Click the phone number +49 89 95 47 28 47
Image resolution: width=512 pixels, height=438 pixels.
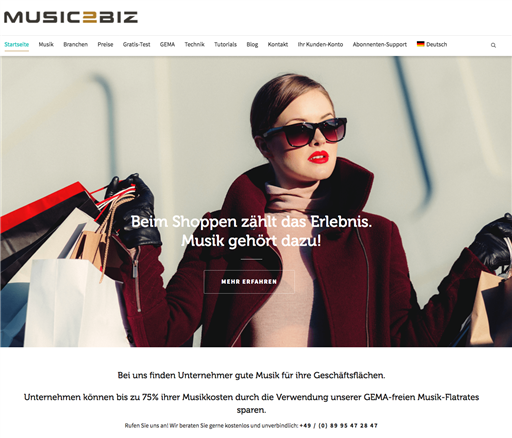(339, 426)
